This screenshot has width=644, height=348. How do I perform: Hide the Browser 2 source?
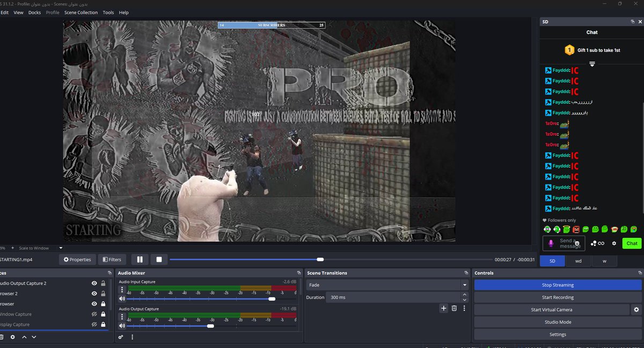(94, 294)
